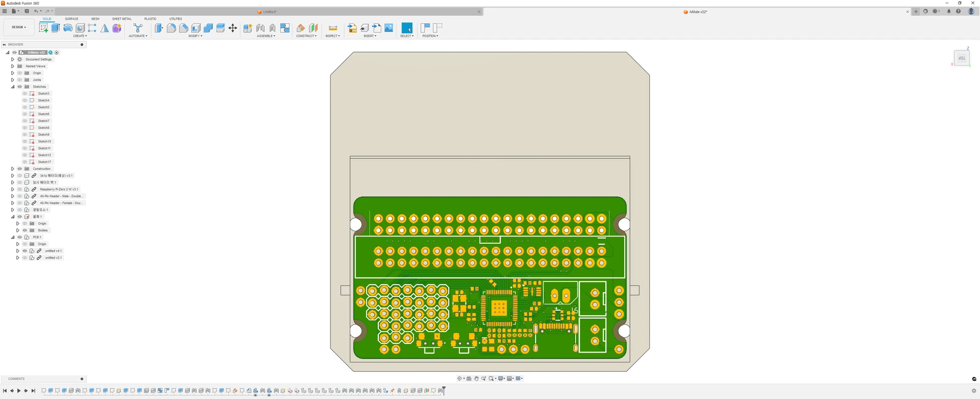
Task: Click the Joint tool in Assemble
Action: (x=260, y=28)
